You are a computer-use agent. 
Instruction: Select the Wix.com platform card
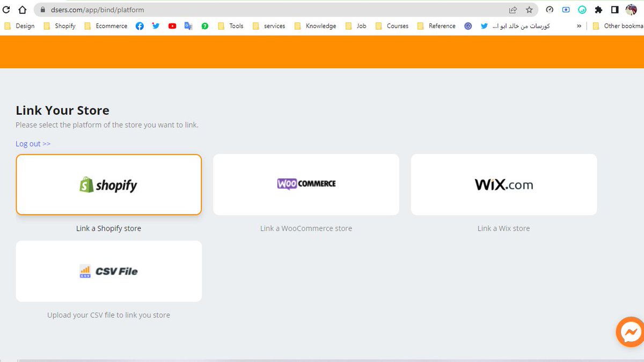(504, 184)
